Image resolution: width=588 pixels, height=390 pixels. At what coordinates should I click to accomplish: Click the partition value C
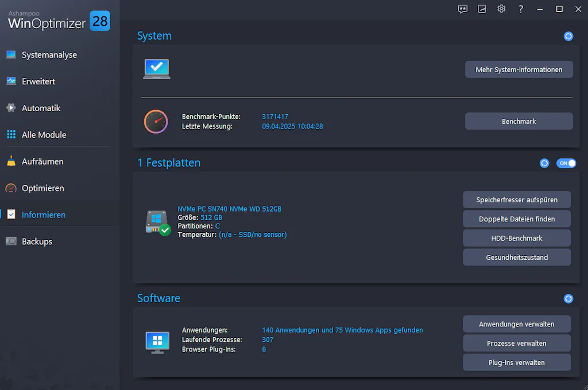(x=218, y=227)
